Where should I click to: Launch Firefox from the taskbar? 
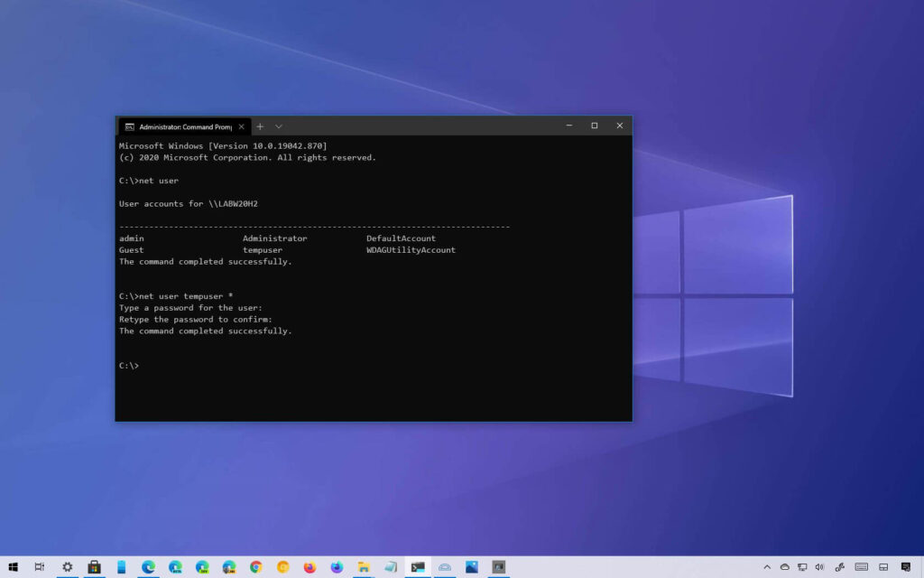pyautogui.click(x=310, y=567)
